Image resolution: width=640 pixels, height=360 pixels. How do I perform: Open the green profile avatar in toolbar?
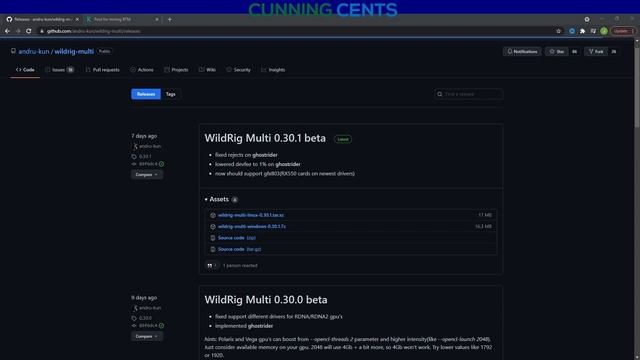point(604,31)
